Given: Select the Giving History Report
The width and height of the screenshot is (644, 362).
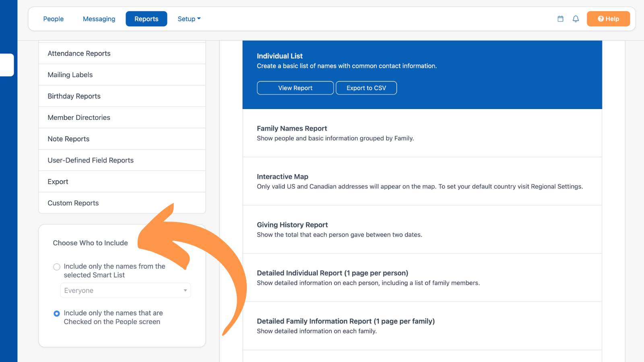Looking at the screenshot, I should [422, 230].
